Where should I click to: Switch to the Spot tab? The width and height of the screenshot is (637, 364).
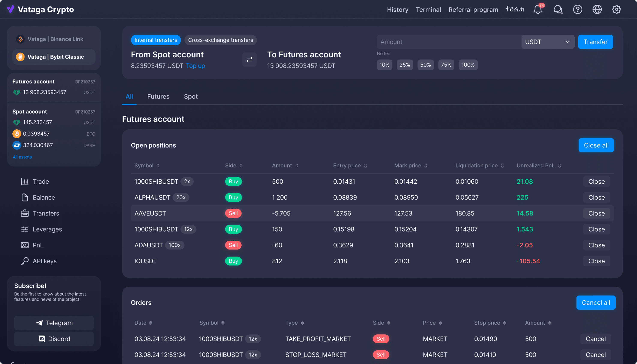191,97
